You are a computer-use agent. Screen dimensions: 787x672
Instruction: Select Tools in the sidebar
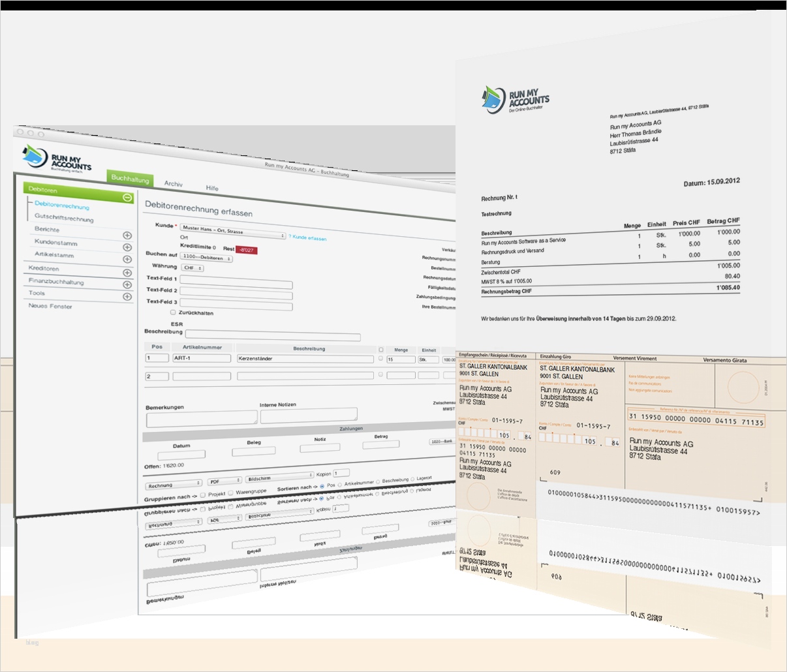click(x=37, y=293)
